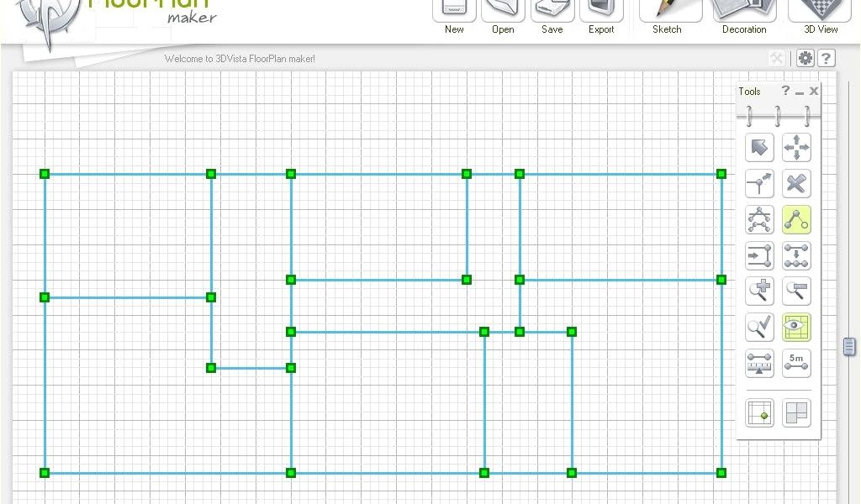861x504 pixels.
Task: Select the ruler measurement tool
Action: click(759, 363)
